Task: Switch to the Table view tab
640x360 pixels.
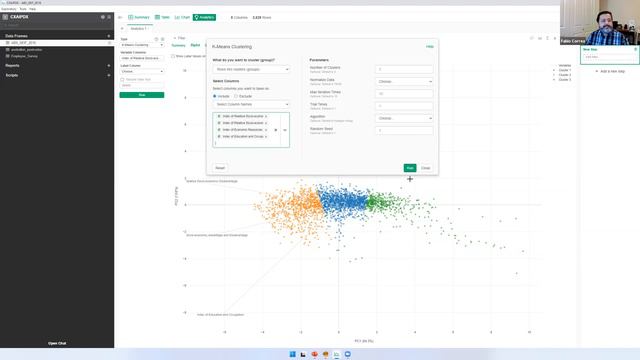Action: pos(162,17)
